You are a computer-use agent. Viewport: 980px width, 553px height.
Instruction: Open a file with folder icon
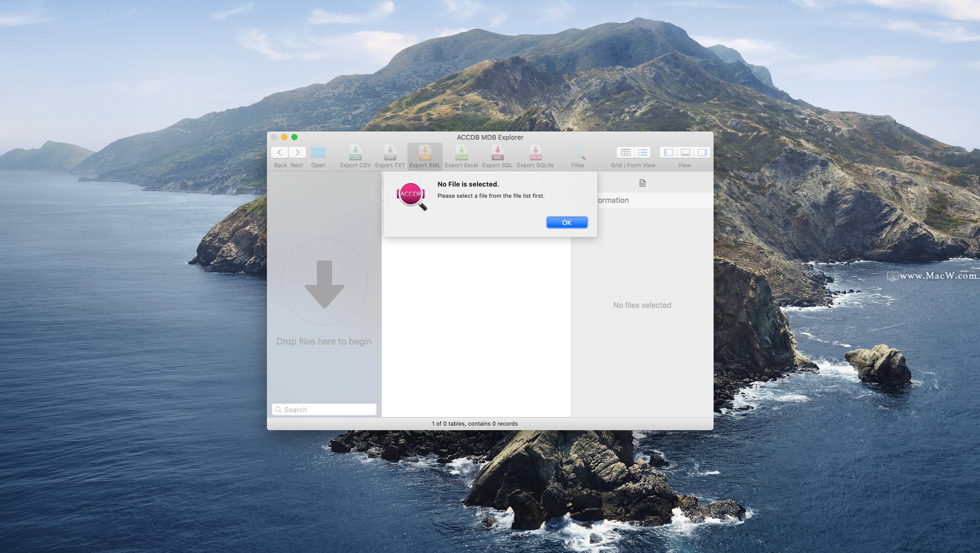coord(318,152)
